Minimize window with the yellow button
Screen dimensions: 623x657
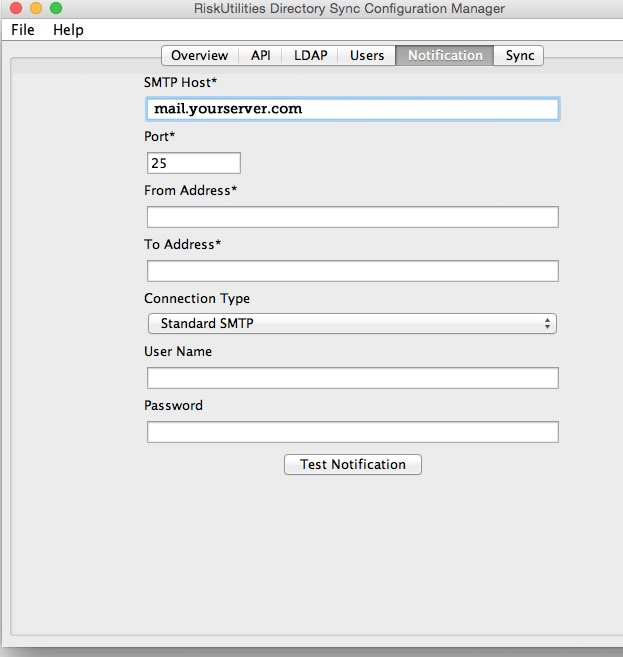(x=36, y=8)
